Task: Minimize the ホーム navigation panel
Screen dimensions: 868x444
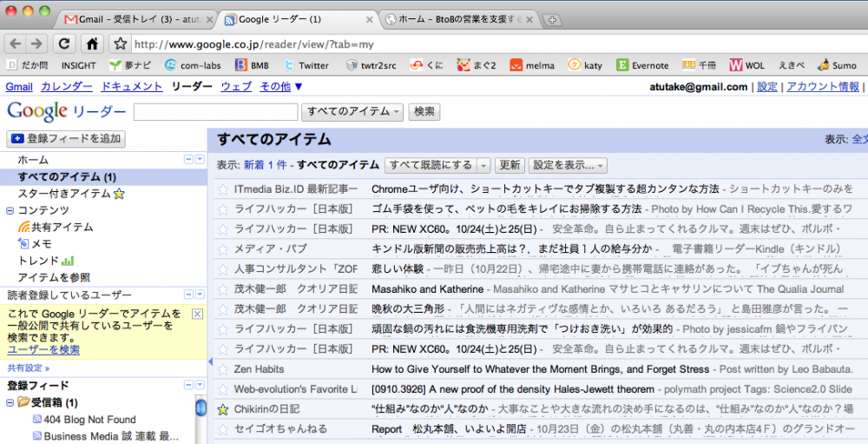Action: (188, 160)
